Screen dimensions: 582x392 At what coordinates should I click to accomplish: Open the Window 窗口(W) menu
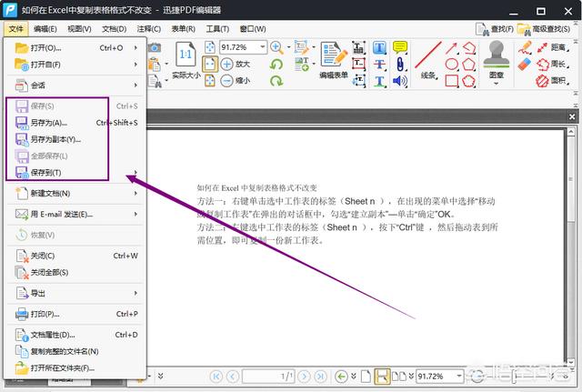pos(253,29)
